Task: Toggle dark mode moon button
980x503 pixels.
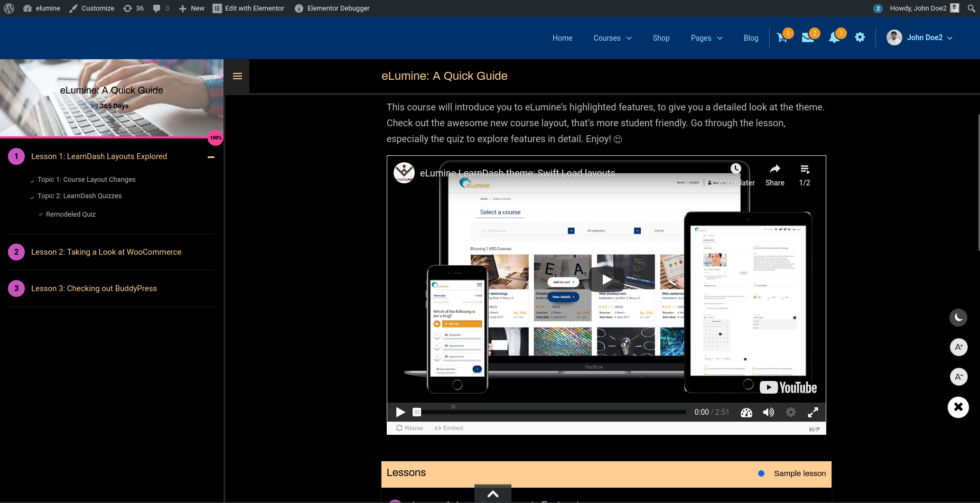Action: 958,318
